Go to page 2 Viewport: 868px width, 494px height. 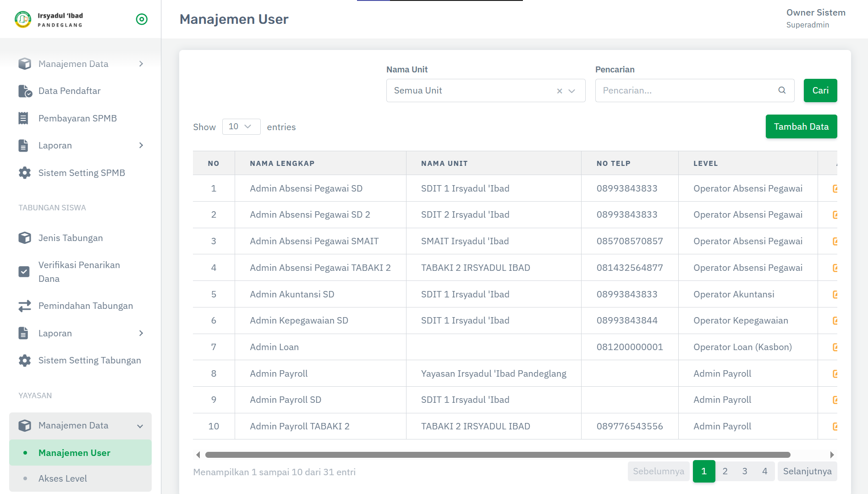point(725,471)
